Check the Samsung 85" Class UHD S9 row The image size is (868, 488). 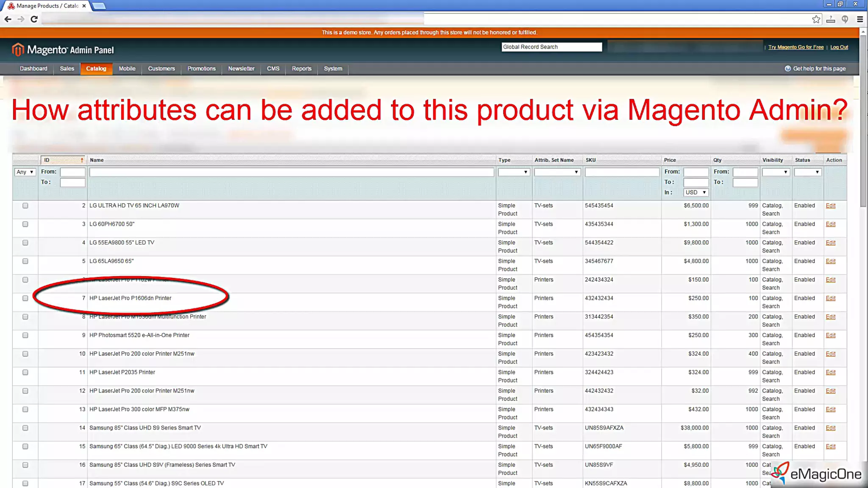pos(25,428)
